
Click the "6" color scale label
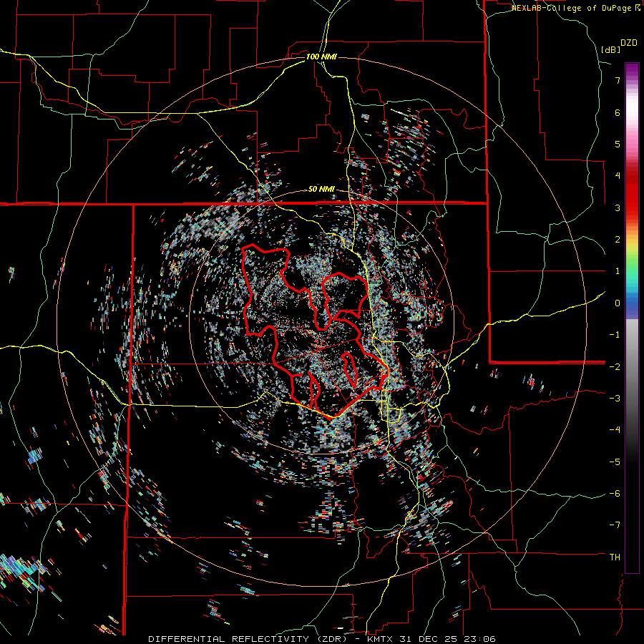pyautogui.click(x=618, y=112)
